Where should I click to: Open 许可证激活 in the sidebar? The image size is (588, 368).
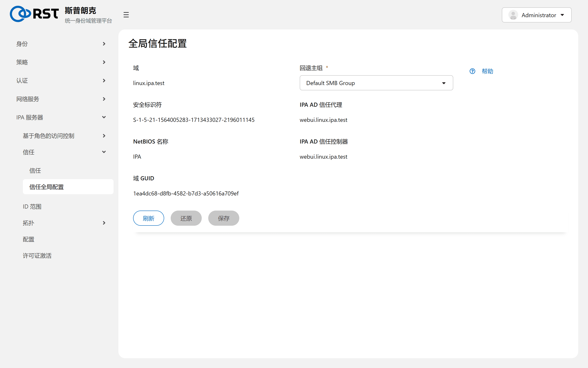37,256
